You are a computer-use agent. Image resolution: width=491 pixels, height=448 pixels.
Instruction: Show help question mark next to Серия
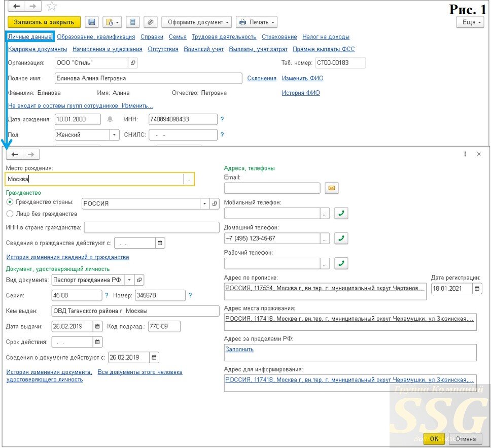click(107, 295)
